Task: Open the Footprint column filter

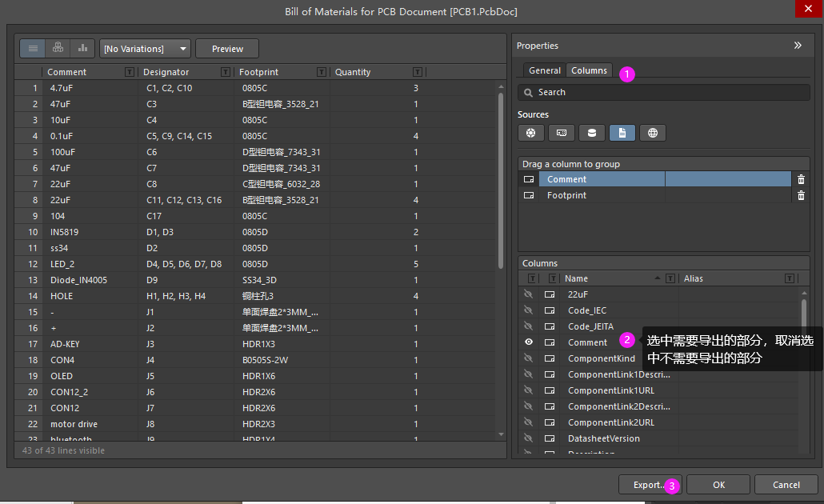Action: [322, 72]
